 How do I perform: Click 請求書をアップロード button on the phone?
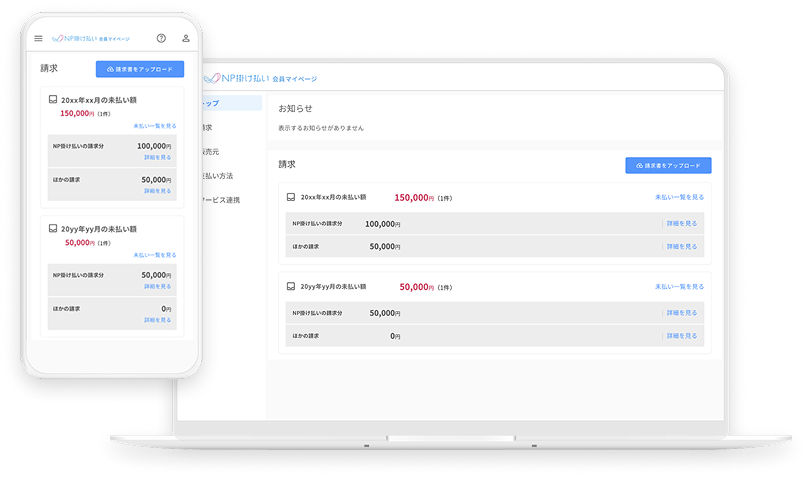pos(140,69)
